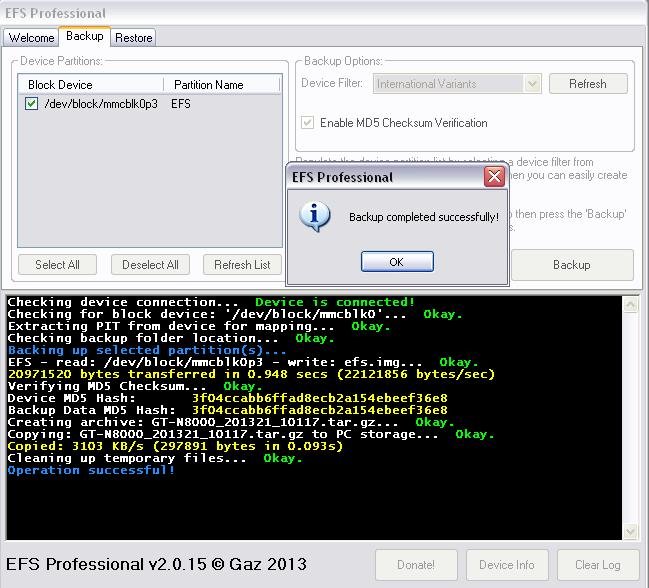Click the 'Copied: 3103 KB/s' log line

(175, 446)
